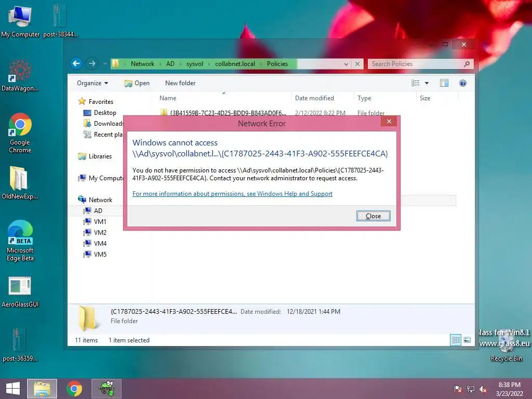Open network status tray icon
The width and height of the screenshot is (532, 399).
(471, 389)
